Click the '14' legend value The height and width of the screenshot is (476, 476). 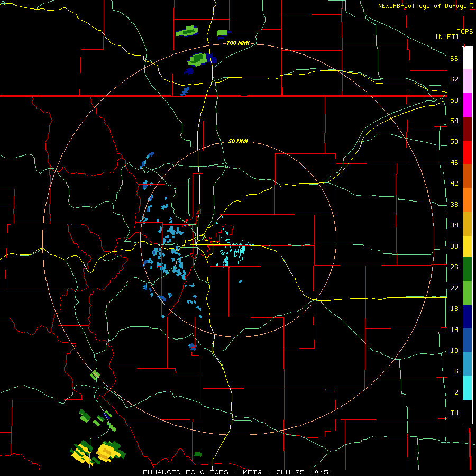tap(454, 329)
